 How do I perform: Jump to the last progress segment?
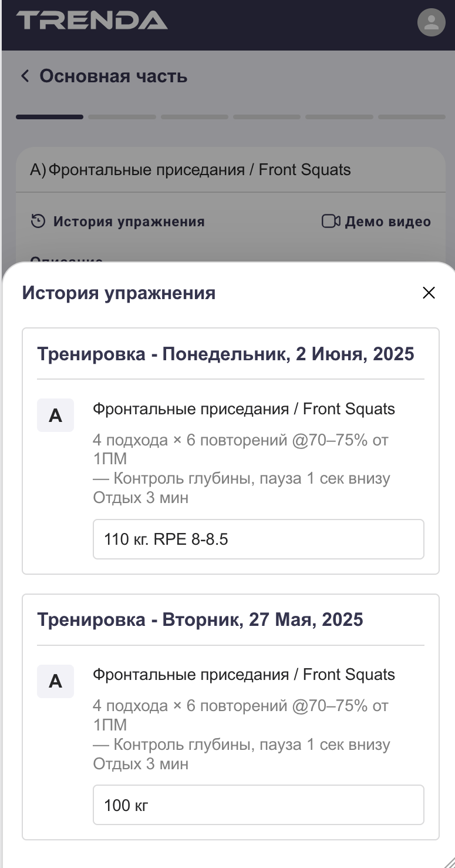pyautogui.click(x=412, y=117)
